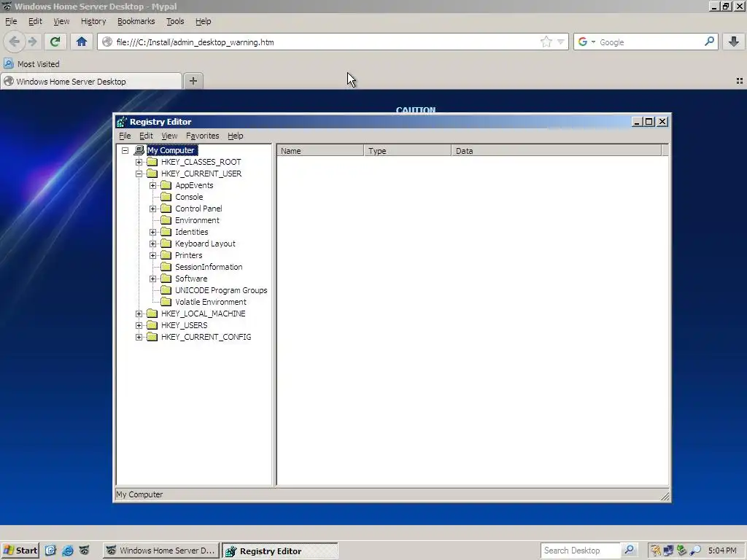747x560 pixels.
Task: Expand the AppEvents key
Action: coord(153,185)
